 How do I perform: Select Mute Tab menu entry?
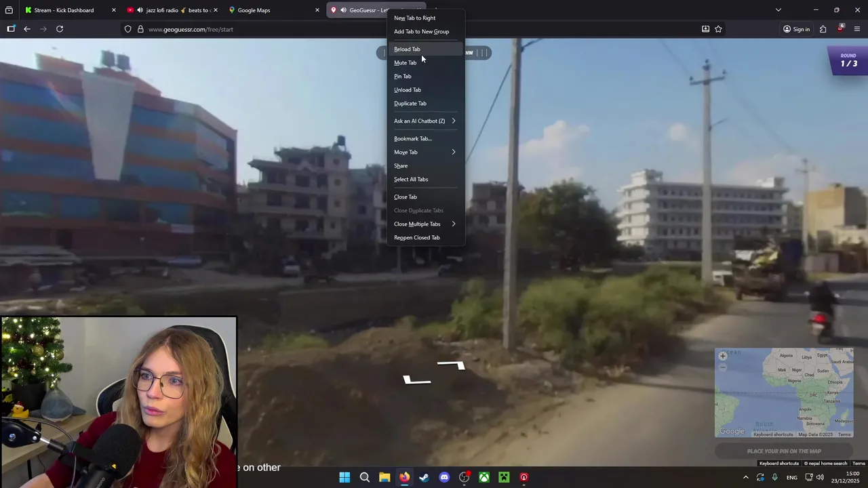pyautogui.click(x=426, y=62)
